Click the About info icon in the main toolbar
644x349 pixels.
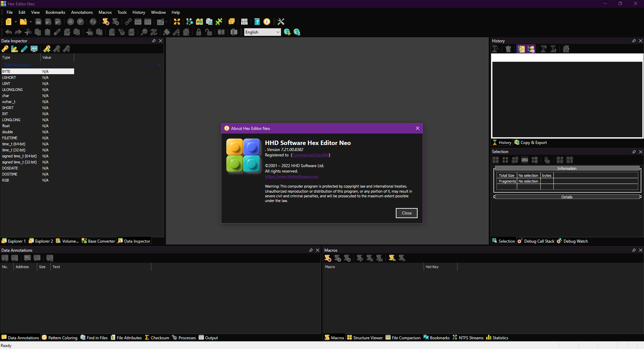click(x=267, y=22)
